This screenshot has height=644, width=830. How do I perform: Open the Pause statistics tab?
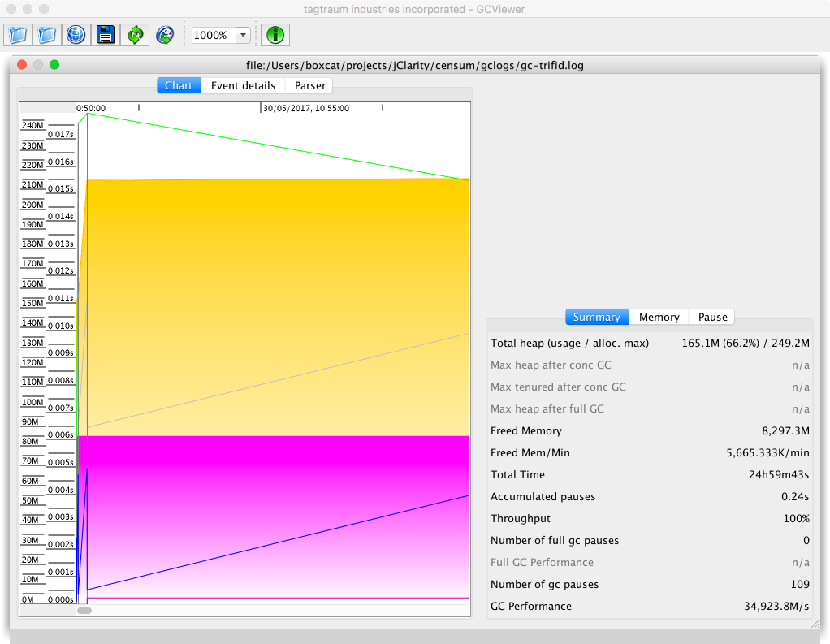(712, 317)
